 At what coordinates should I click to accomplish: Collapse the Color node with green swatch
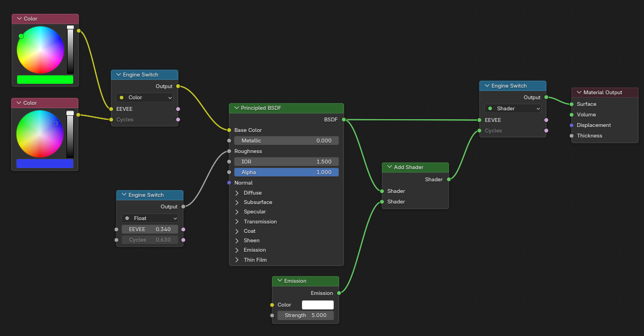[19, 18]
